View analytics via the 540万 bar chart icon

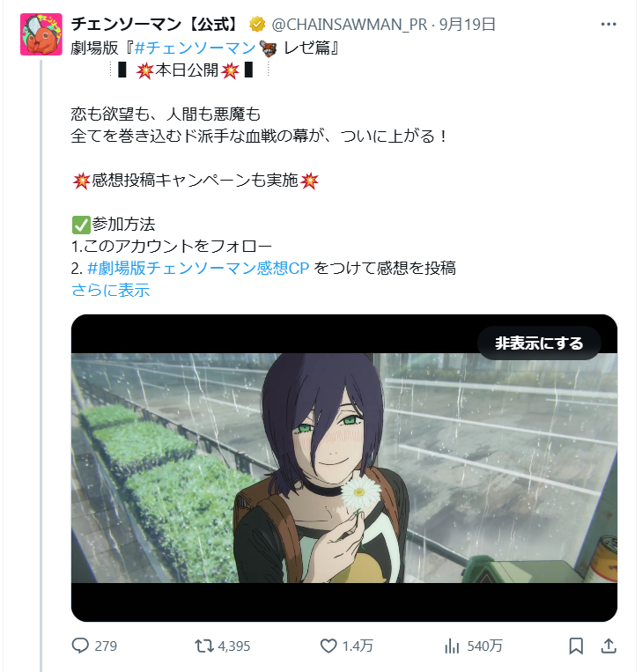click(452, 646)
